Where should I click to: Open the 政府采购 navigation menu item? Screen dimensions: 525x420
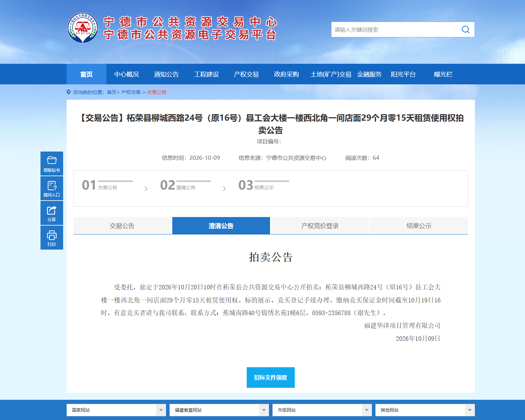click(x=286, y=74)
